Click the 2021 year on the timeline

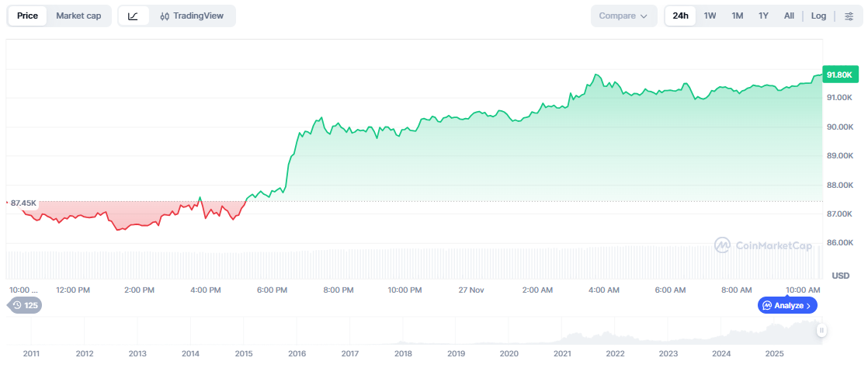pos(562,353)
